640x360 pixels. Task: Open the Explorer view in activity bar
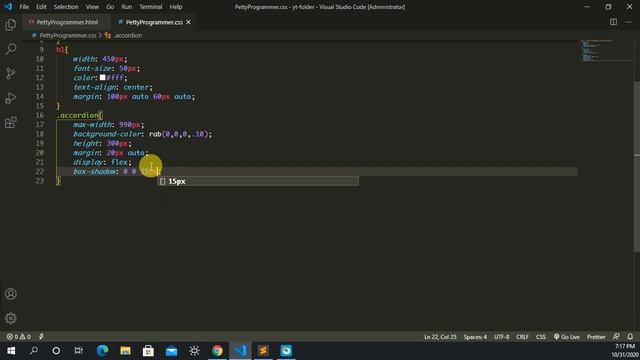point(11,25)
